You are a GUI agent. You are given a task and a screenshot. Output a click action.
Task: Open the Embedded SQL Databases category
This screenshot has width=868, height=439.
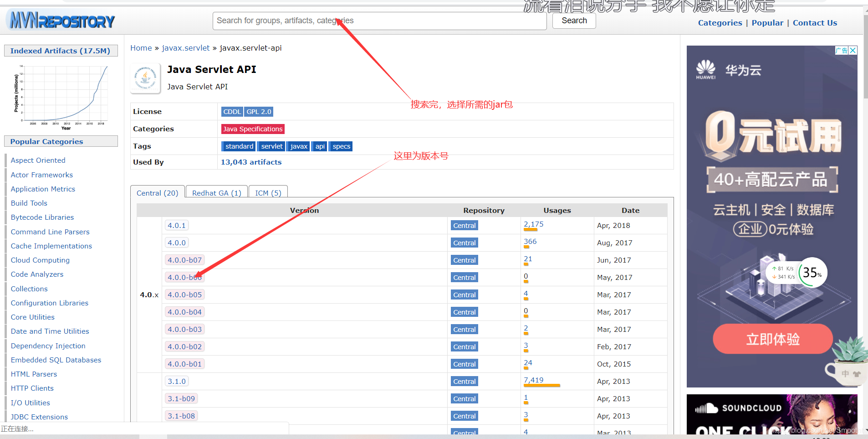pyautogui.click(x=56, y=360)
